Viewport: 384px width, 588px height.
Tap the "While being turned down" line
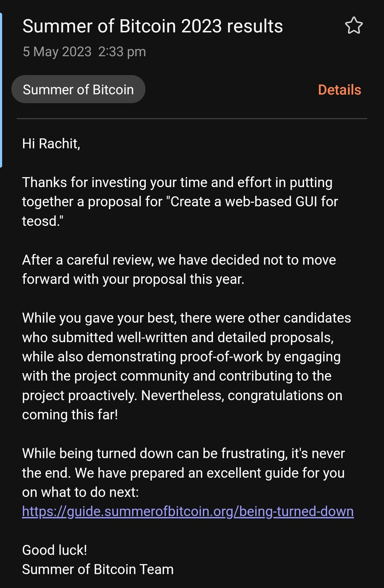(183, 454)
